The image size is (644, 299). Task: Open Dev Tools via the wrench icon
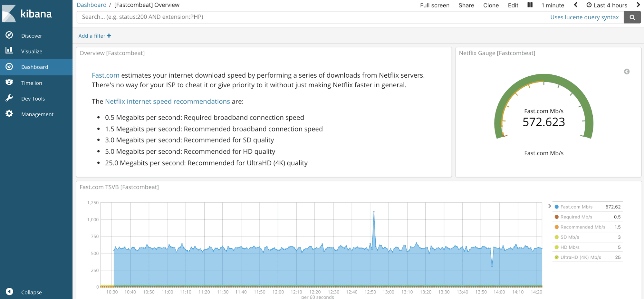[x=9, y=98]
